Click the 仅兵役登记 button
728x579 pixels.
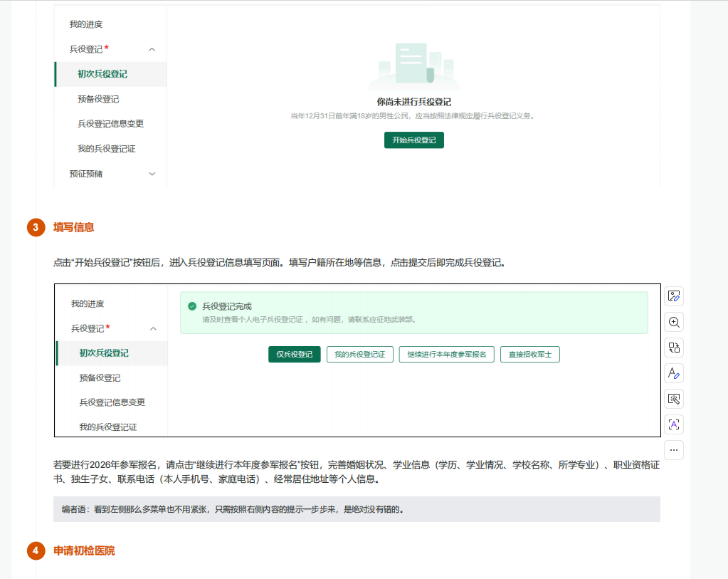[294, 354]
